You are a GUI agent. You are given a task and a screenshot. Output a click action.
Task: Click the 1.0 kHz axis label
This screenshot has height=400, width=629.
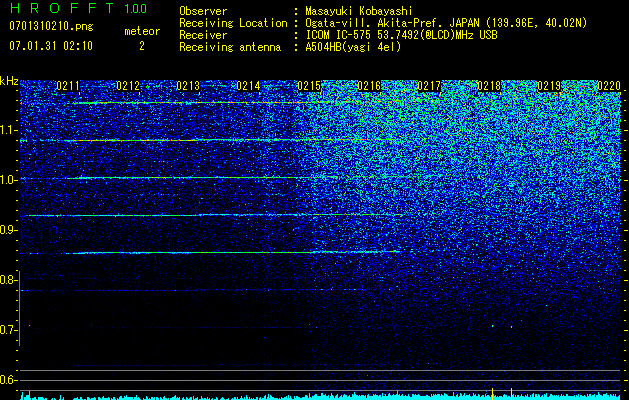[x=8, y=180]
